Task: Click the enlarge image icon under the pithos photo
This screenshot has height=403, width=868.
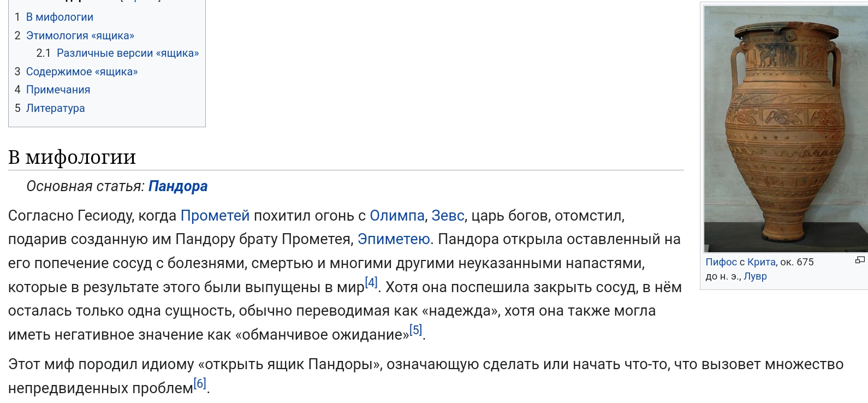Action: [860, 260]
